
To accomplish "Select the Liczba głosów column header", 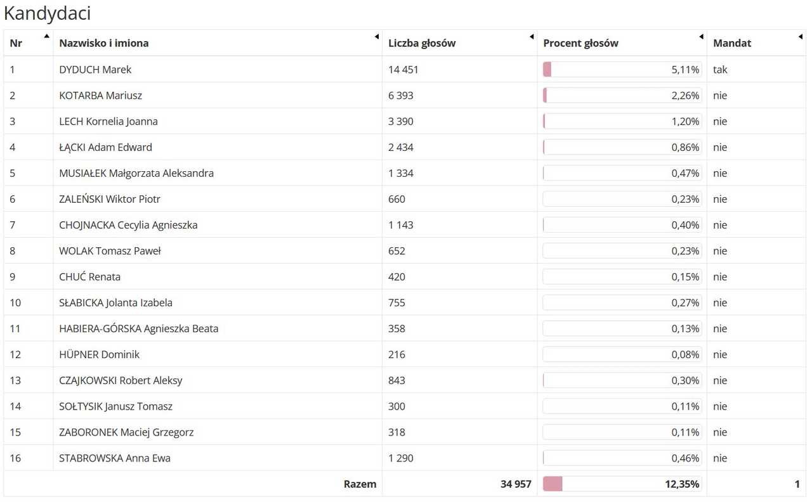I will (460, 43).
